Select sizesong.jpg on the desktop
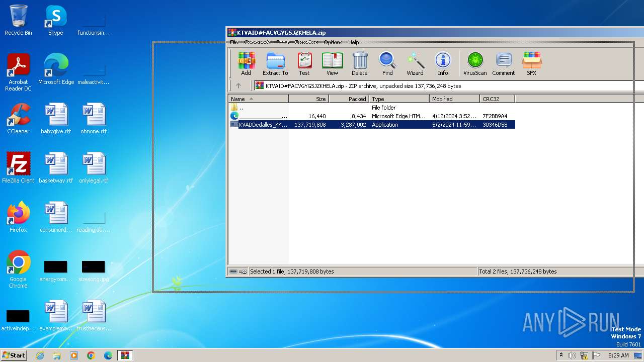This screenshot has width=644, height=362. coord(94,270)
